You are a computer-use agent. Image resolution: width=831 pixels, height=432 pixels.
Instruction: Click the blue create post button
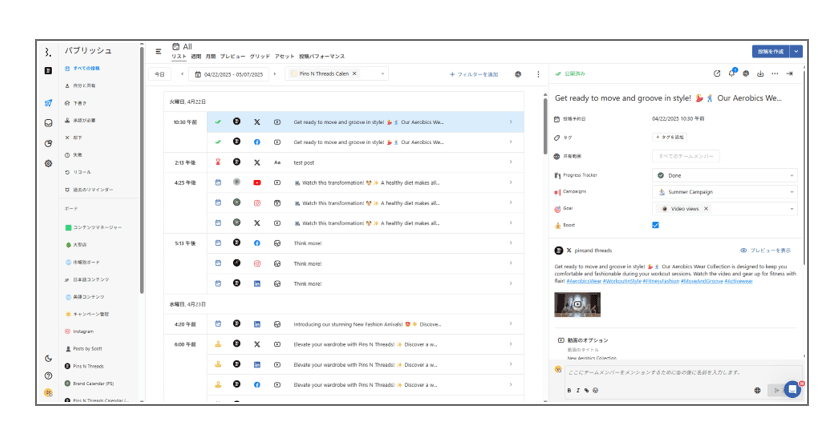[771, 51]
